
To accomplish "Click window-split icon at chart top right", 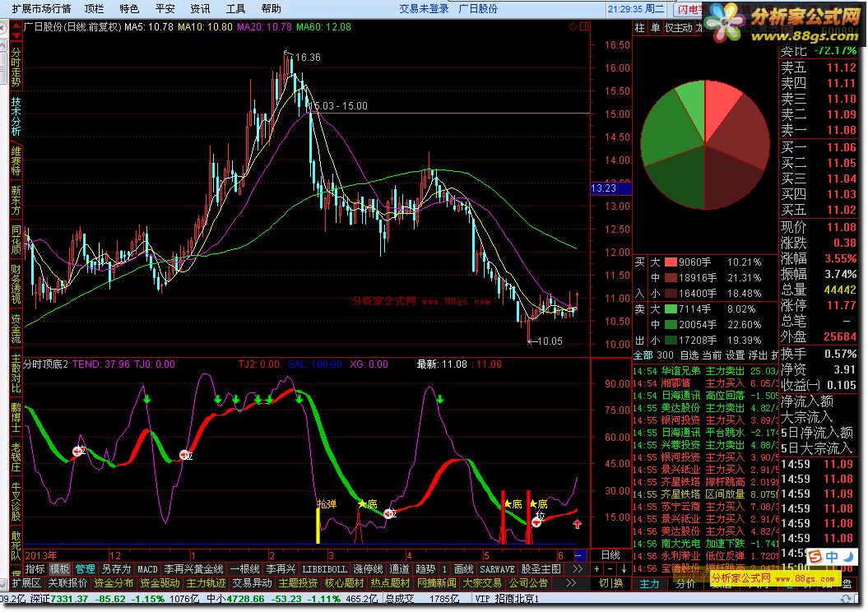I will click(584, 26).
